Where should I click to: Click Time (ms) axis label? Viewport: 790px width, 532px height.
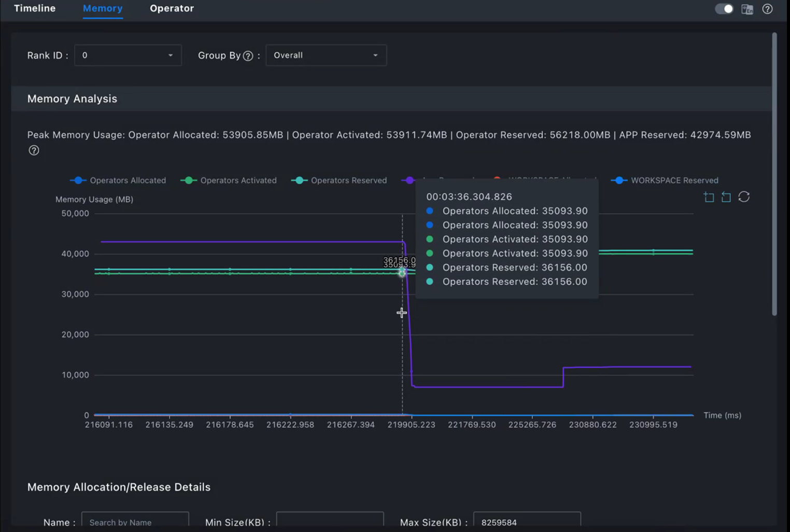(722, 415)
